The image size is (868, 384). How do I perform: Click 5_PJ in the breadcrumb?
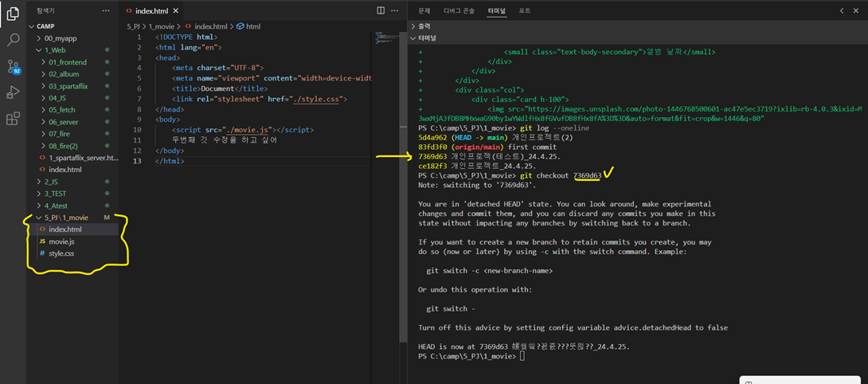[x=134, y=26]
